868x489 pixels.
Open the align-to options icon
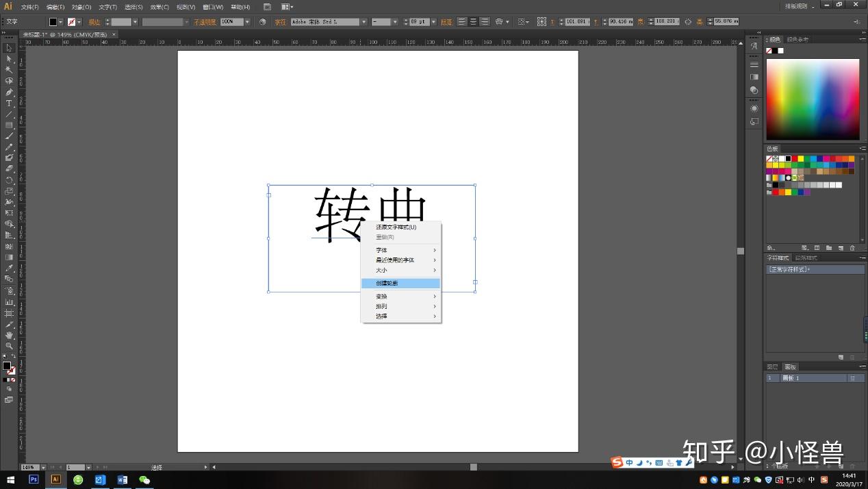click(x=522, y=22)
